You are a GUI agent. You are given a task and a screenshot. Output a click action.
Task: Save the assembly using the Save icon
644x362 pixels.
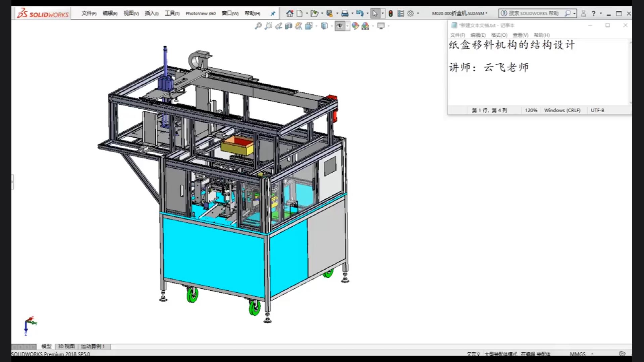tap(329, 13)
